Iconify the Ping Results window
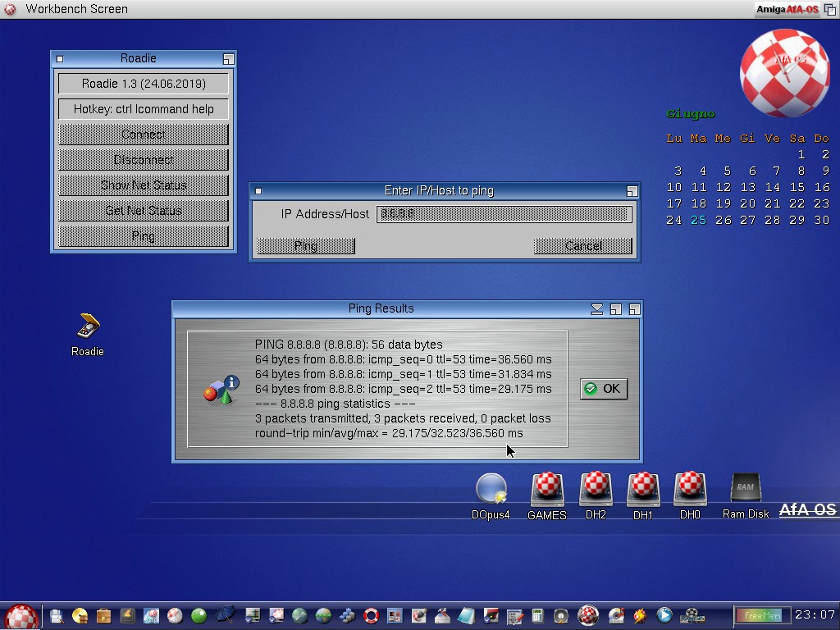840x630 pixels. 597,309
